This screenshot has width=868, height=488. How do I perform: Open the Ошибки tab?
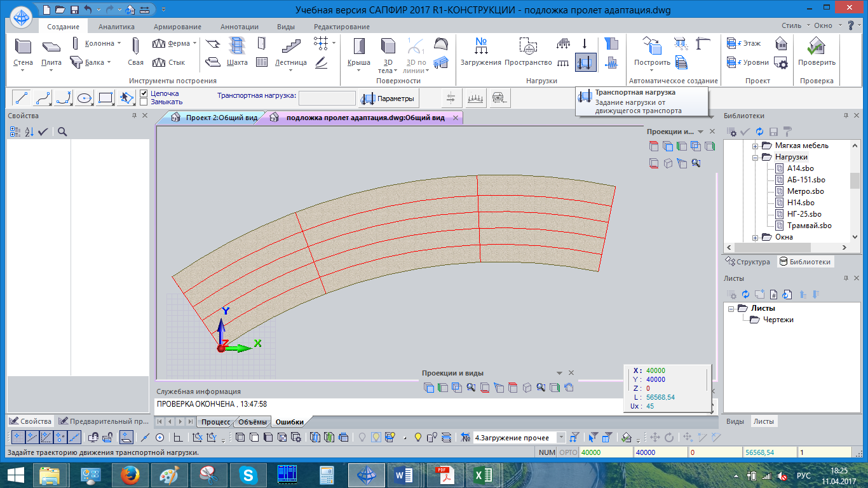coord(289,422)
